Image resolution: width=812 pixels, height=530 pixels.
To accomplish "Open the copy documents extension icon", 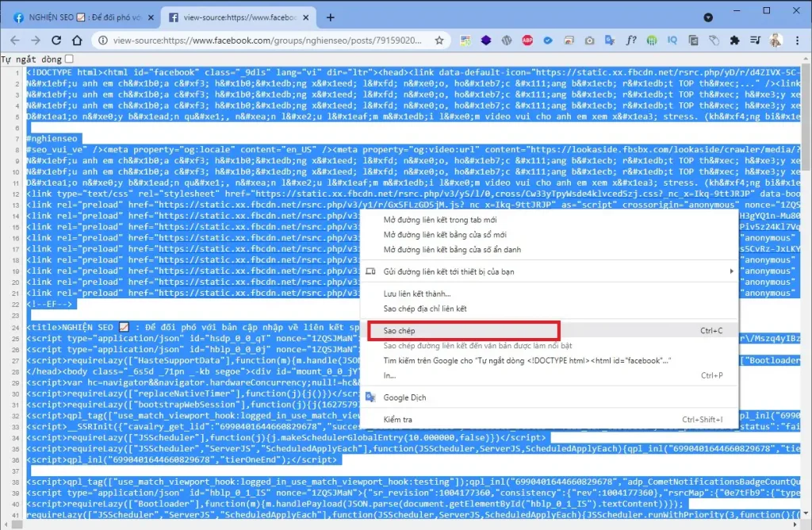I will 693,40.
